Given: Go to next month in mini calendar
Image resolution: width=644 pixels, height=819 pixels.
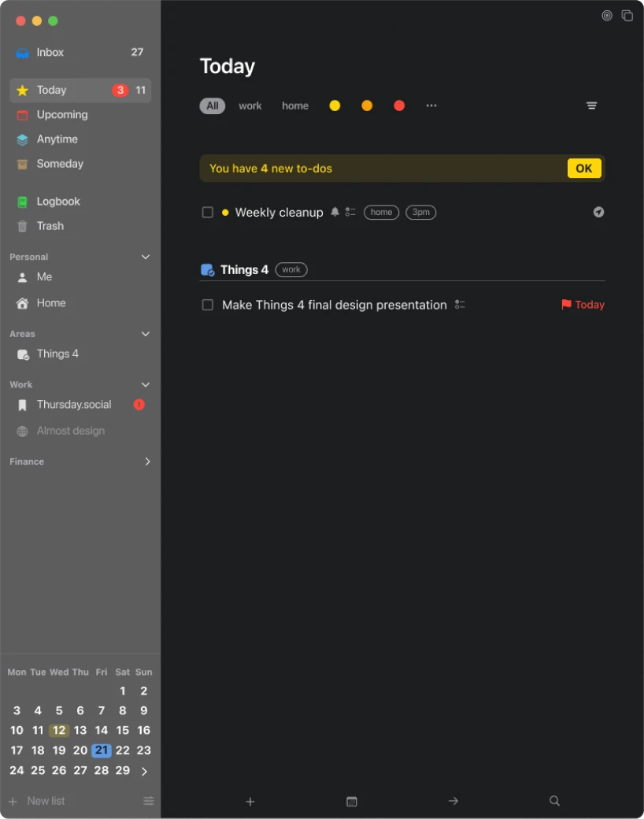Looking at the screenshot, I should 144,771.
